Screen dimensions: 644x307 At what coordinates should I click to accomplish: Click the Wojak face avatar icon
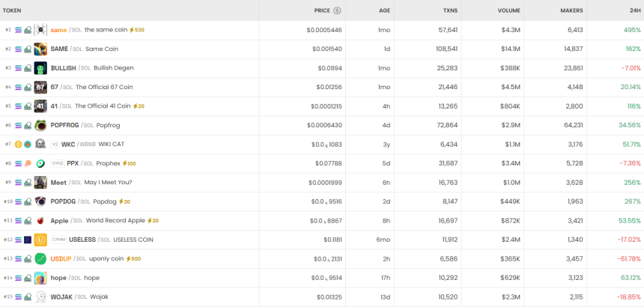40,297
